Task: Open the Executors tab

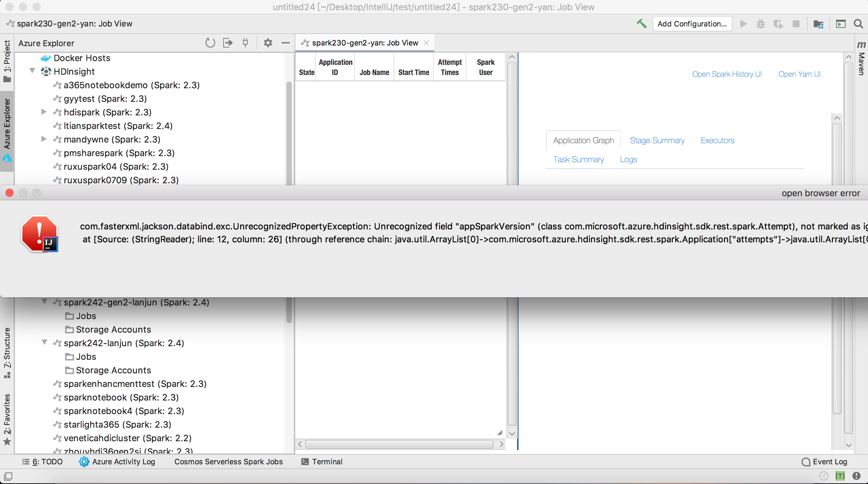Action: click(717, 140)
